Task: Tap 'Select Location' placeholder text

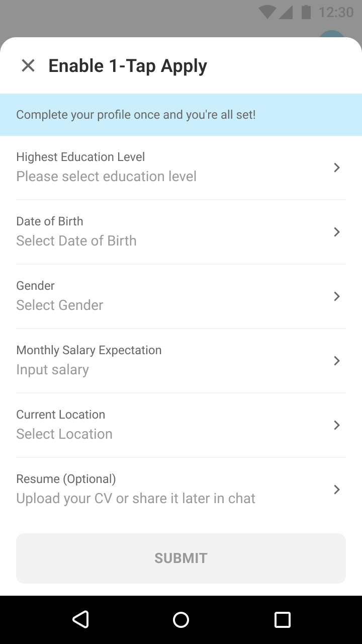Action: 64,434
